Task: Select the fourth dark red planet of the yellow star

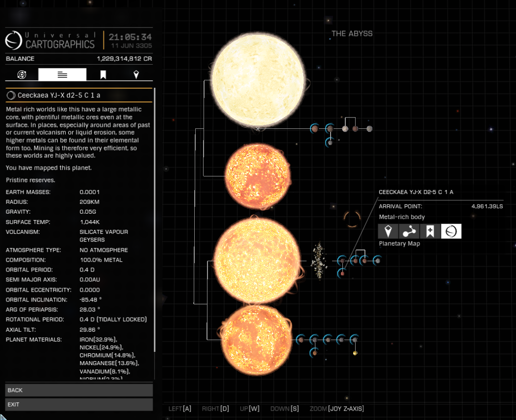Action: pyautogui.click(x=355, y=129)
